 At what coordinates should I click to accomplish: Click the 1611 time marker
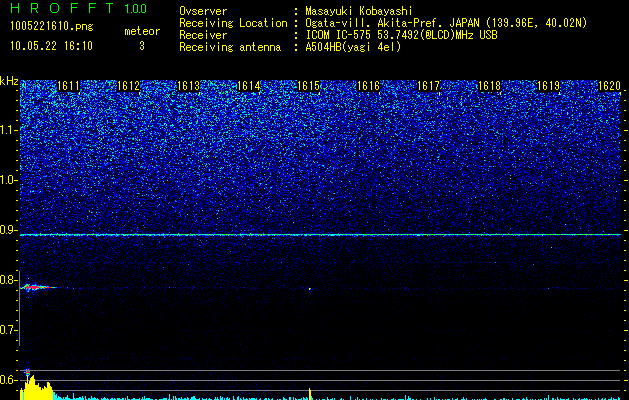69,86
